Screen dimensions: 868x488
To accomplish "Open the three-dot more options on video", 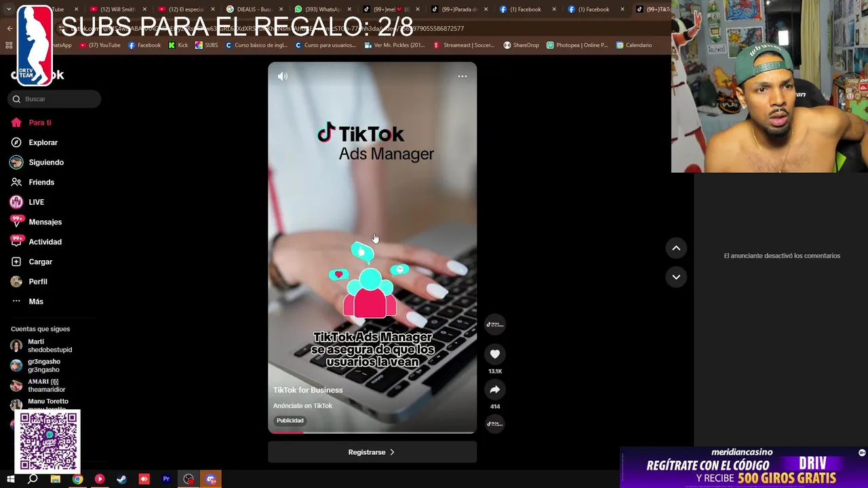I will tap(462, 77).
